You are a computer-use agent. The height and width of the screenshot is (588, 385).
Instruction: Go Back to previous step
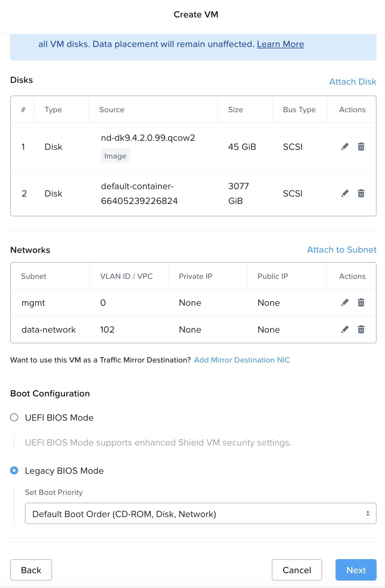click(31, 570)
